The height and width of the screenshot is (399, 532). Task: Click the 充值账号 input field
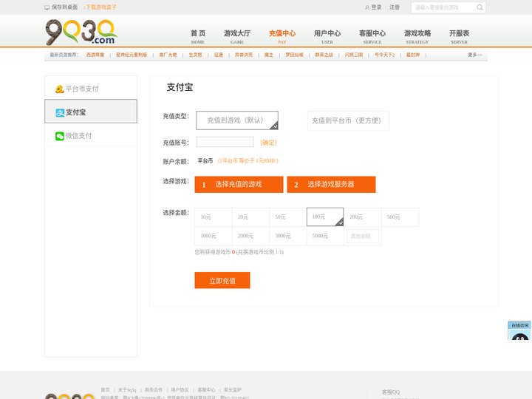[x=225, y=142]
